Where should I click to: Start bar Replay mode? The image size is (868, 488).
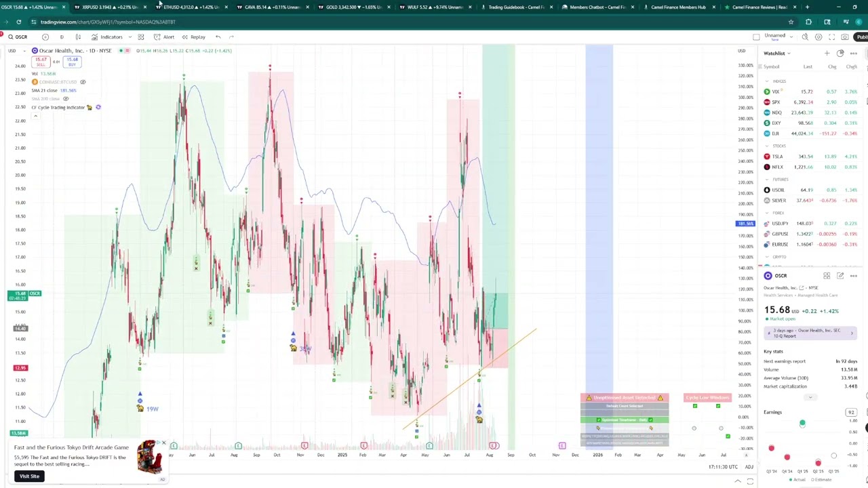tap(194, 37)
